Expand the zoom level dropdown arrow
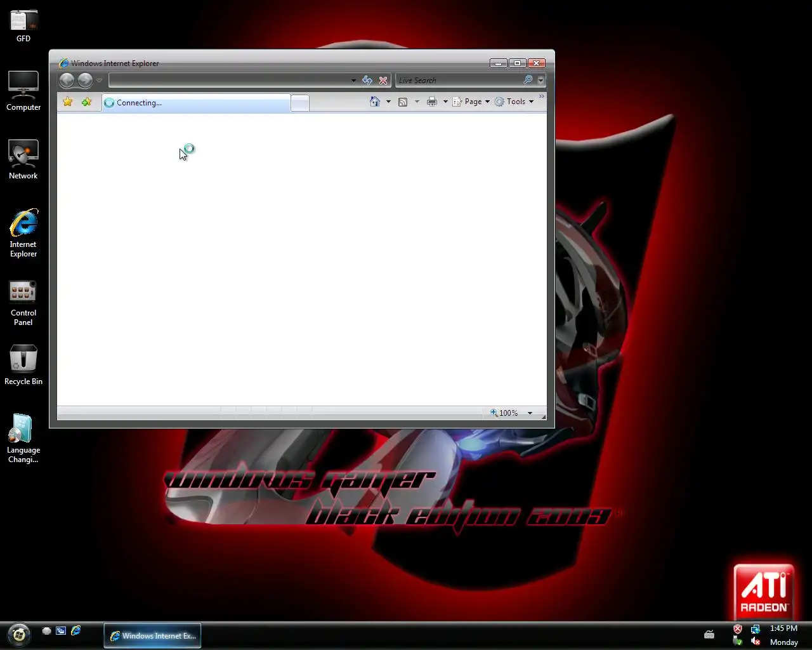The height and width of the screenshot is (650, 812). (530, 413)
